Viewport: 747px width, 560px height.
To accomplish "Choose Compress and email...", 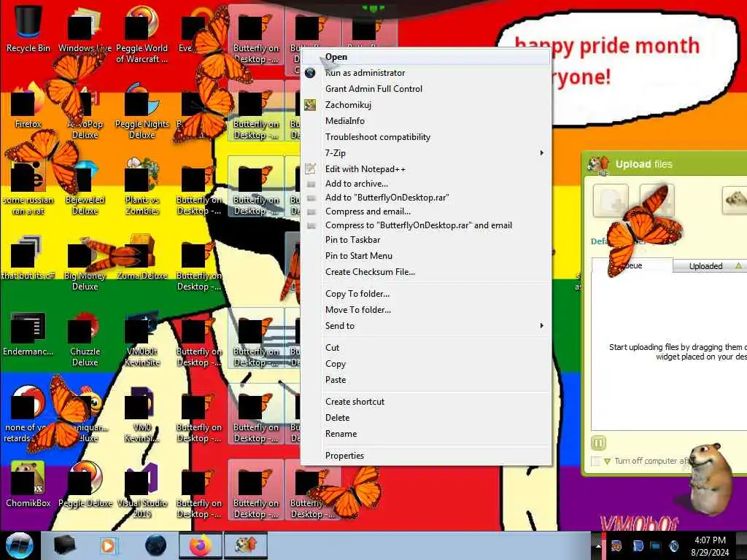I will point(426,211).
